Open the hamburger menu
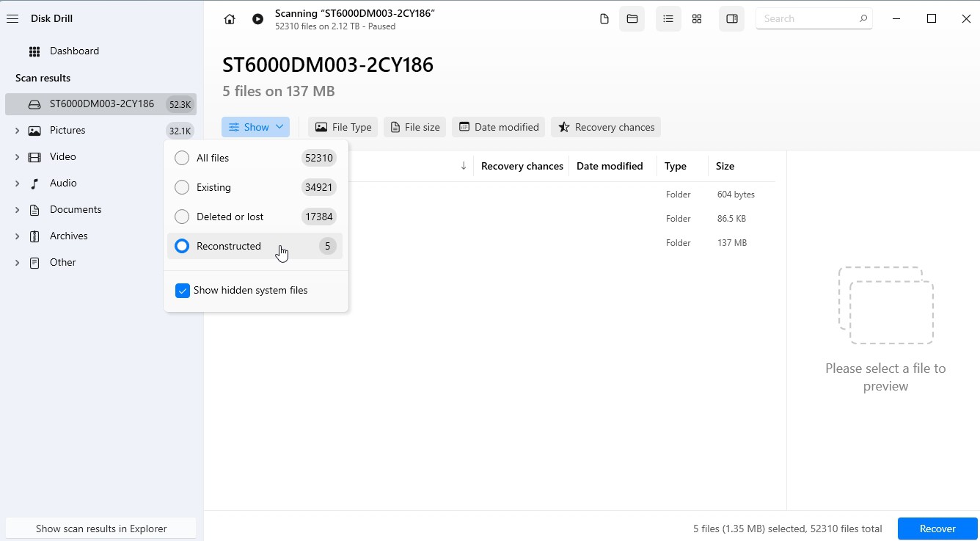Image resolution: width=980 pixels, height=541 pixels. point(12,19)
